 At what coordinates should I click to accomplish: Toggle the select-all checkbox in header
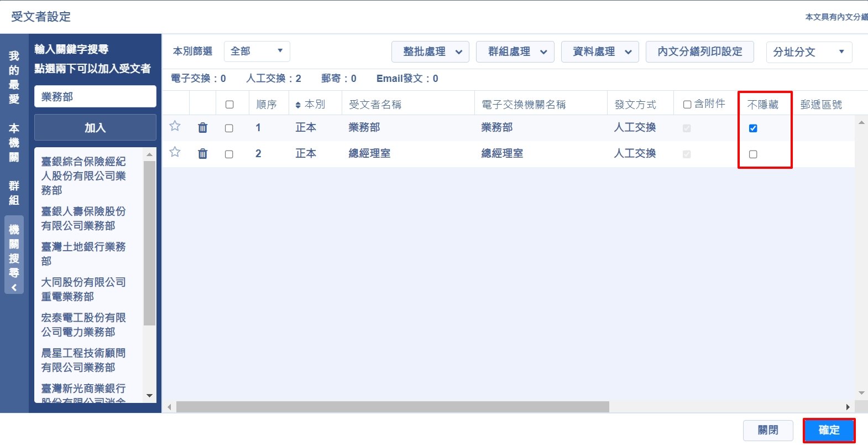click(229, 105)
